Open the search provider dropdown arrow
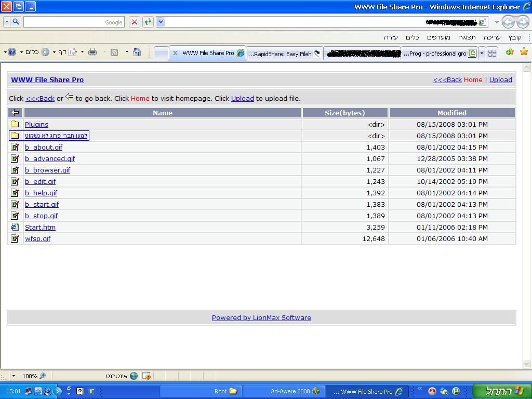This screenshot has width=532, height=399. 7,22
